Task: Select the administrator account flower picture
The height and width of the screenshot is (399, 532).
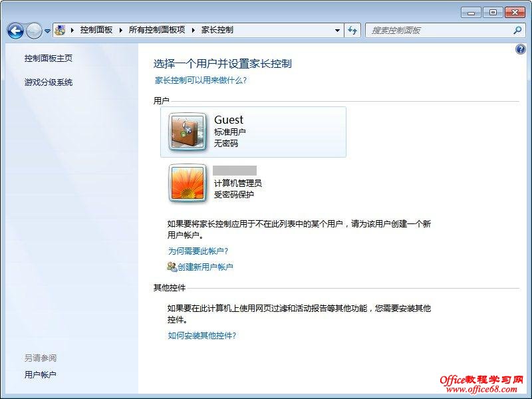Action: tap(188, 183)
